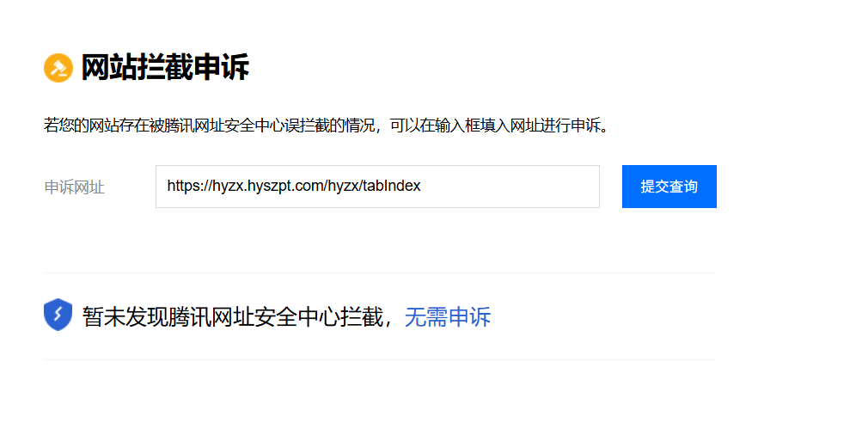Click the 提交查询 submit button
This screenshot has width=868, height=435.
pos(669,187)
